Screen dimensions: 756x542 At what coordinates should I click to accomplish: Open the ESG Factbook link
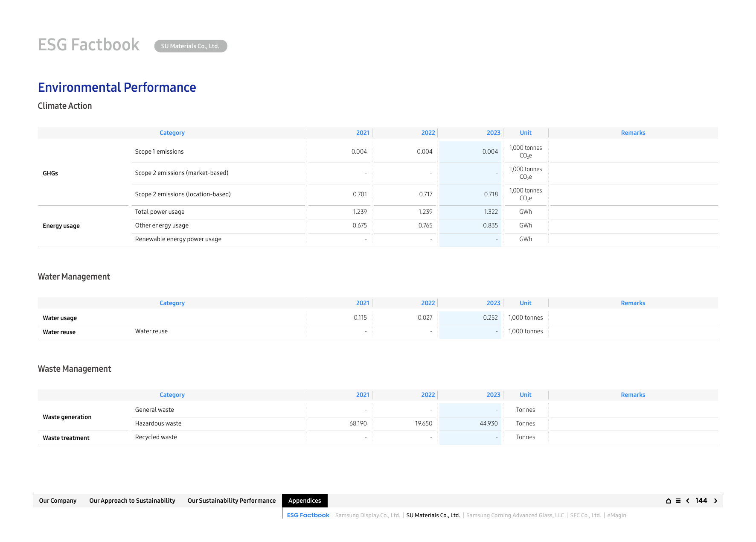tap(308, 515)
